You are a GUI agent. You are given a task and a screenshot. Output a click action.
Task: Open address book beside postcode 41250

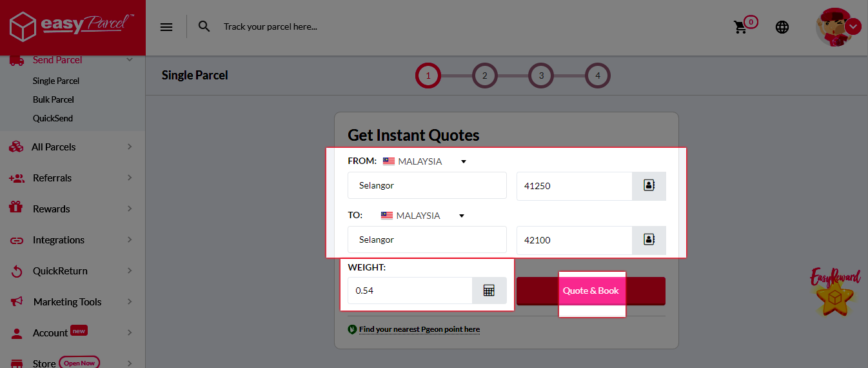click(x=649, y=186)
